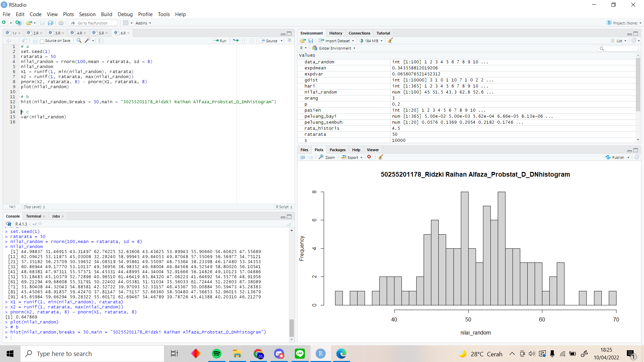The height and width of the screenshot is (362, 644).
Task: Click the Publish button
Action: pyautogui.click(x=615, y=157)
